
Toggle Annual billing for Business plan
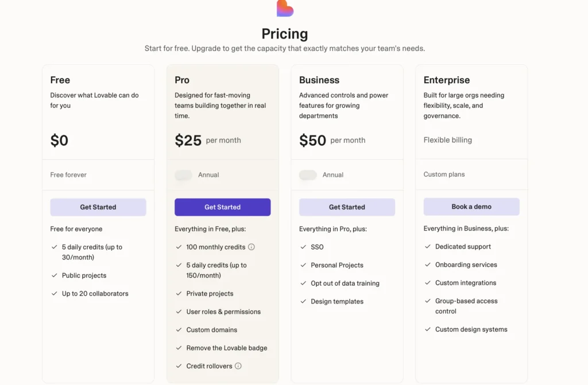[x=308, y=175]
